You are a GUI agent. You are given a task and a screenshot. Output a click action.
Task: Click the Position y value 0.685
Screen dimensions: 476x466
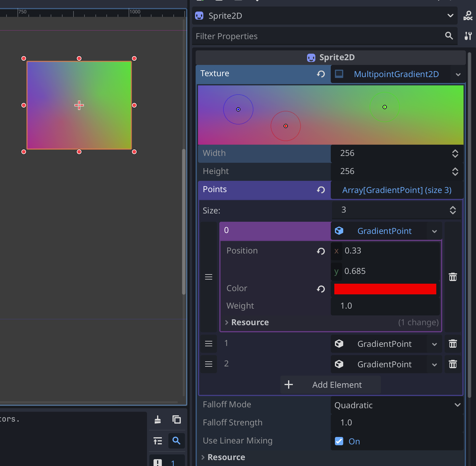point(385,271)
